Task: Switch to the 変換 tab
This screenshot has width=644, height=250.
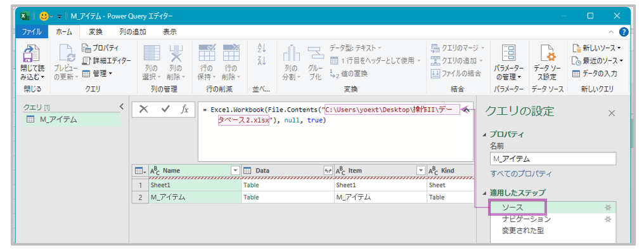Action: pos(96,32)
